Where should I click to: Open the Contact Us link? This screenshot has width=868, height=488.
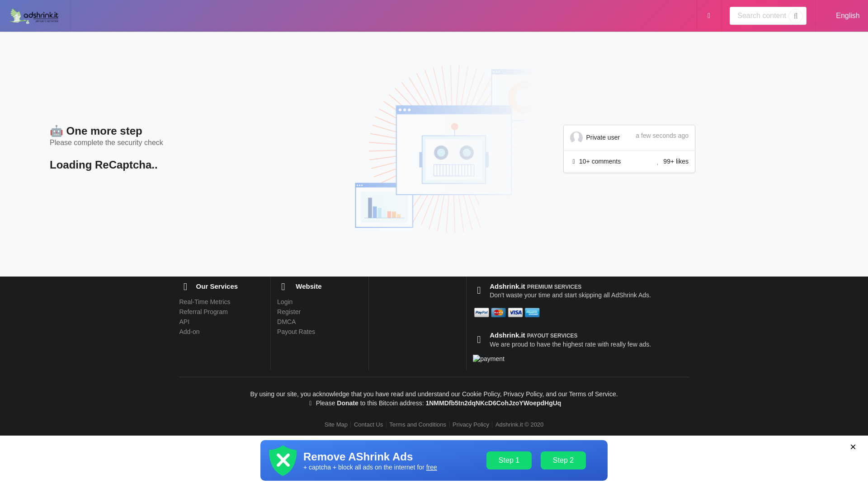pos(368,425)
